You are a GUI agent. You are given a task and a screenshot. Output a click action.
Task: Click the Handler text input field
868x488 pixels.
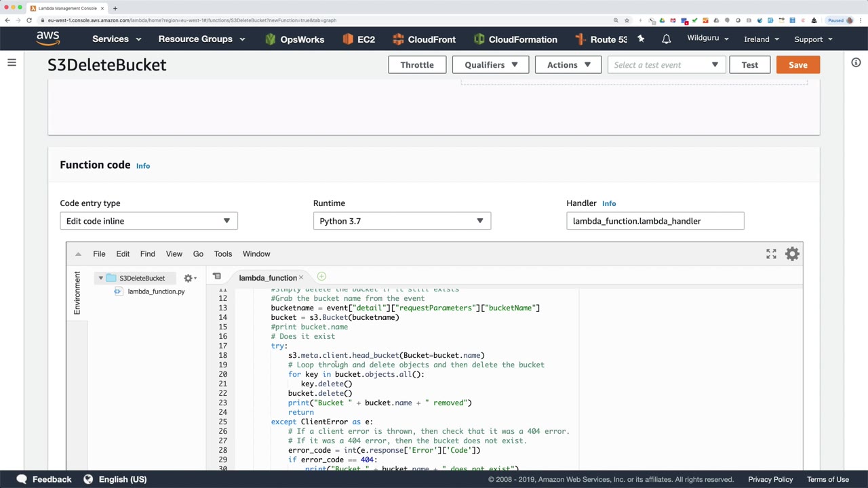coord(654,221)
